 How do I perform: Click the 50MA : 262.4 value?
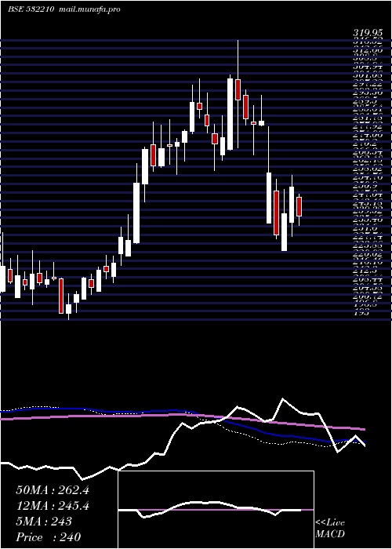[x=53, y=490]
